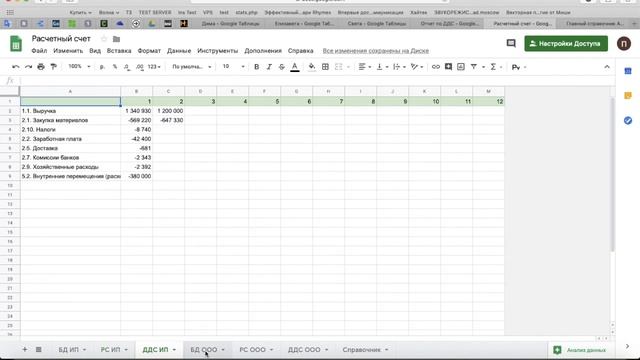Switch to the Справочник sheet tab
Image resolution: width=640 pixels, height=360 pixels.
click(x=362, y=350)
